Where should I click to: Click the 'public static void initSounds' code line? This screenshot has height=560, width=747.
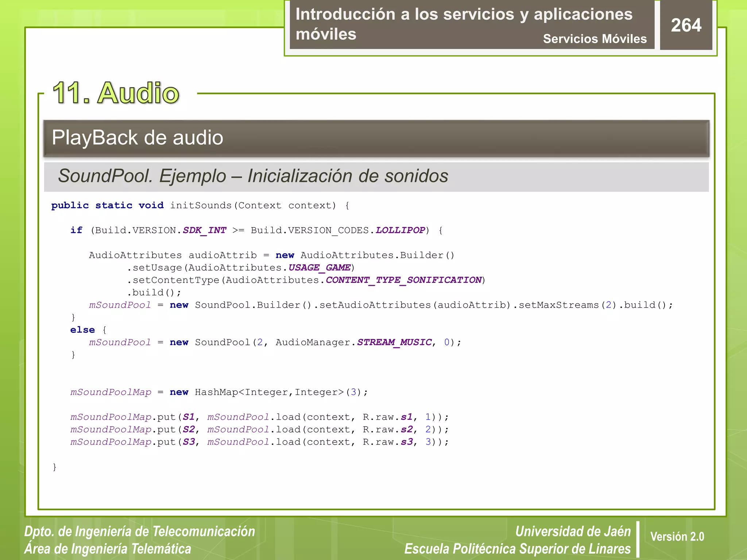[x=200, y=205]
